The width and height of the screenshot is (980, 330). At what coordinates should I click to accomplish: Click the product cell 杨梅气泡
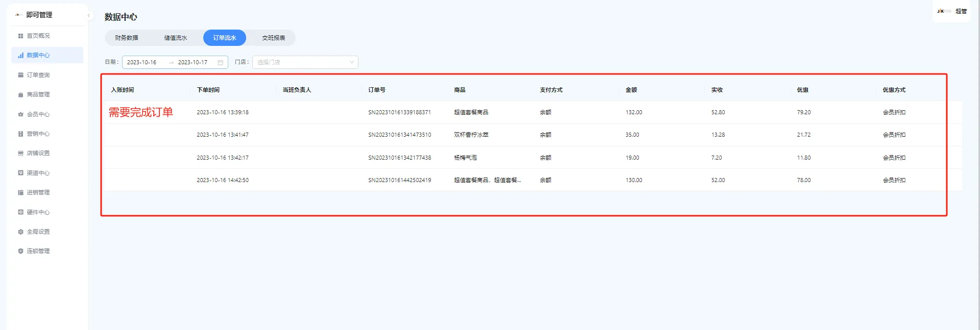[x=465, y=158]
